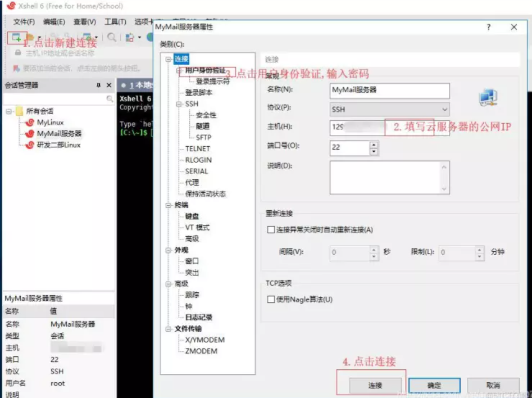Open the 文件(F) menu

point(24,22)
